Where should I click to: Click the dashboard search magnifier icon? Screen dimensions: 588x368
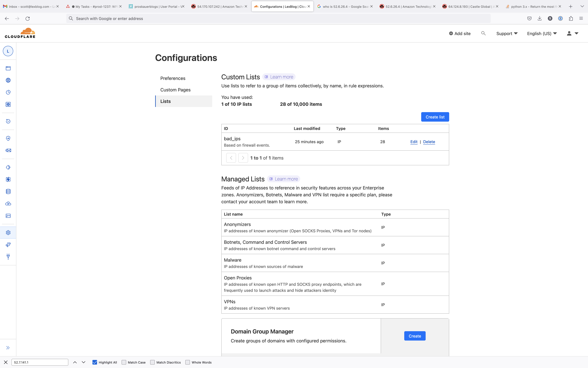click(483, 33)
